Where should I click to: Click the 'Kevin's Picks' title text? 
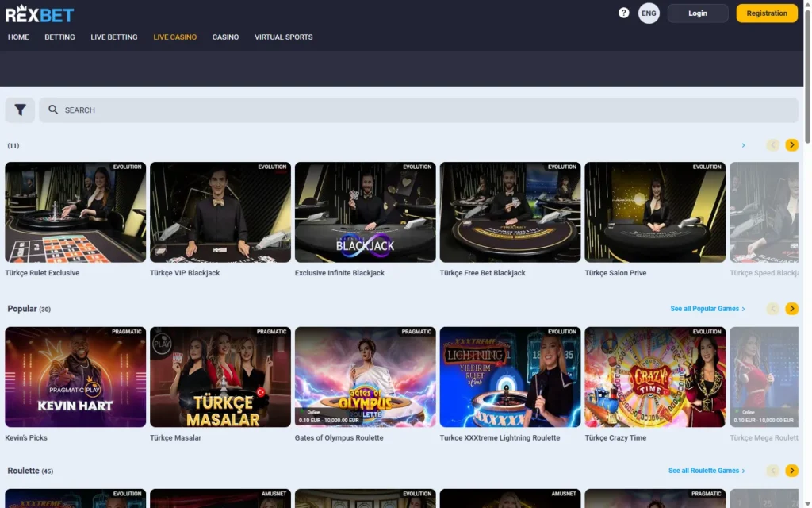(x=26, y=438)
